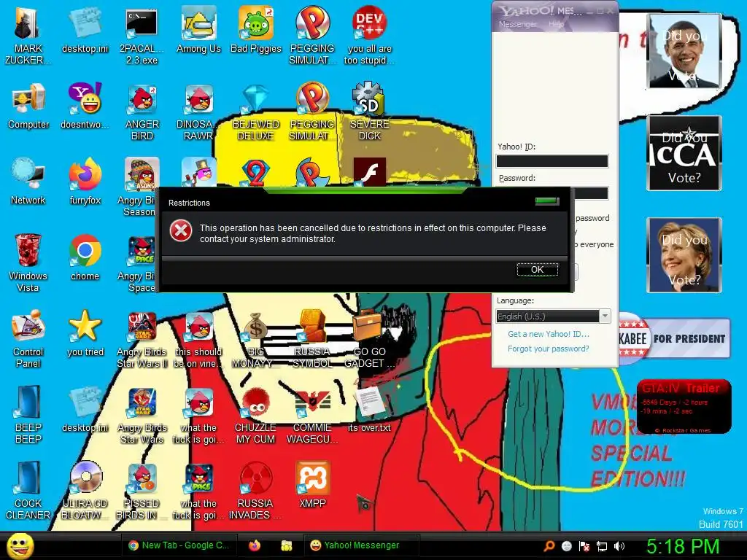Select the Dev-C++ 'you all are too stupid' icon

pos(369,36)
